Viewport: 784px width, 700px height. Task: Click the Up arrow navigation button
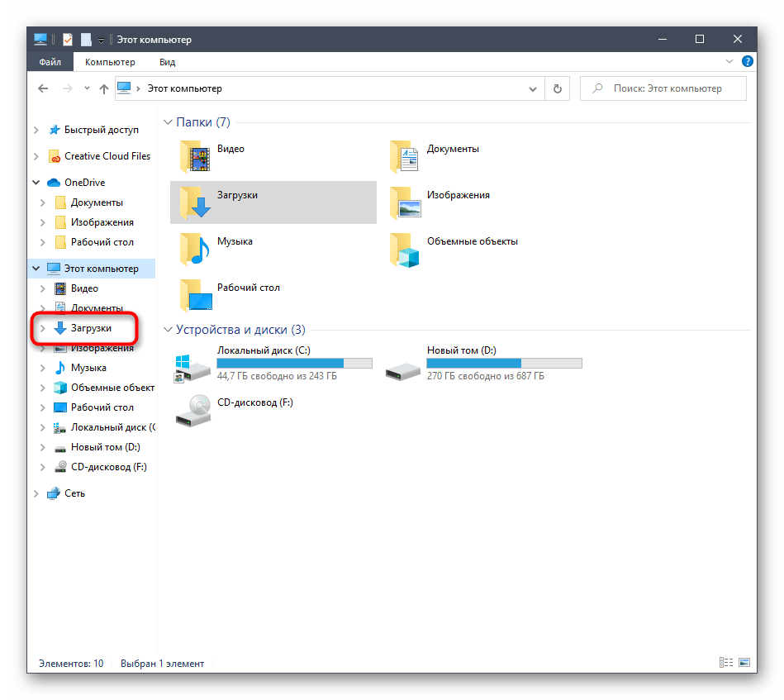[x=103, y=88]
